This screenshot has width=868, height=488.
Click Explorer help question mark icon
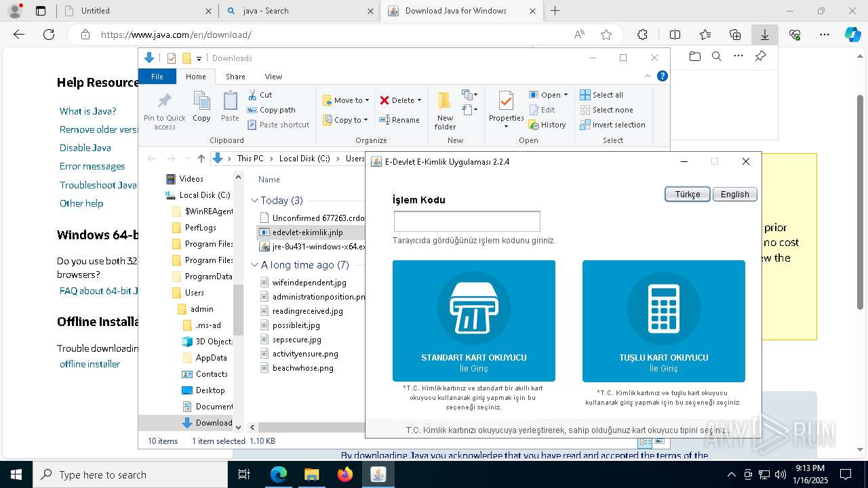tap(663, 77)
